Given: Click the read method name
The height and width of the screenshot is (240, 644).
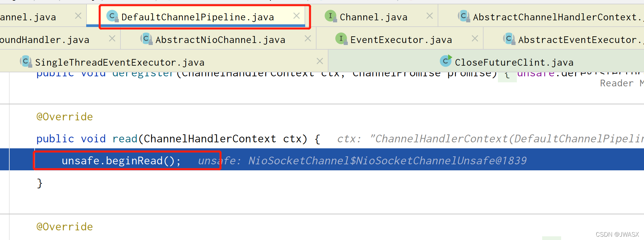Looking at the screenshot, I should 125,139.
